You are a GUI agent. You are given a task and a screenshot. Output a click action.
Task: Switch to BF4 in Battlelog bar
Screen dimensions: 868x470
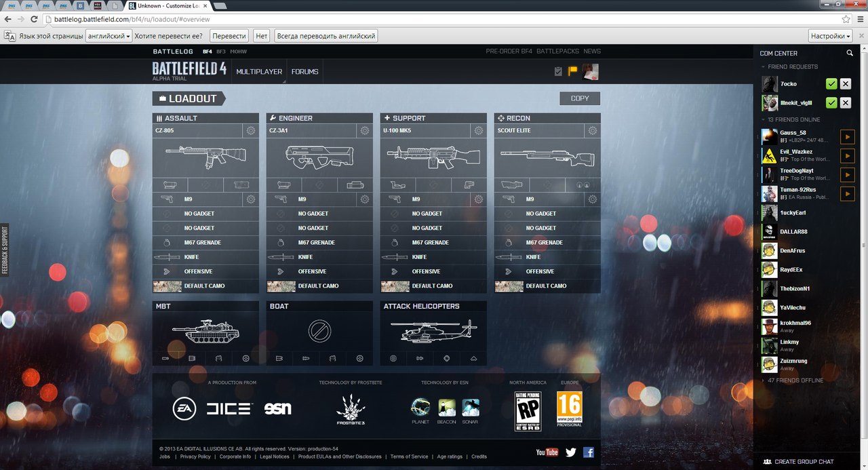[x=208, y=52]
